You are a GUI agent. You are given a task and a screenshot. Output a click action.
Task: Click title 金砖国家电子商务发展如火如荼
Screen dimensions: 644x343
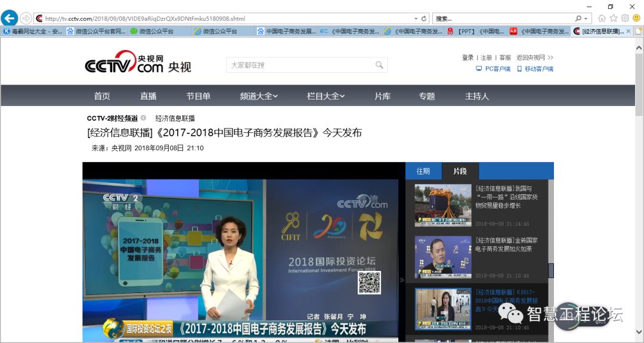point(506,244)
